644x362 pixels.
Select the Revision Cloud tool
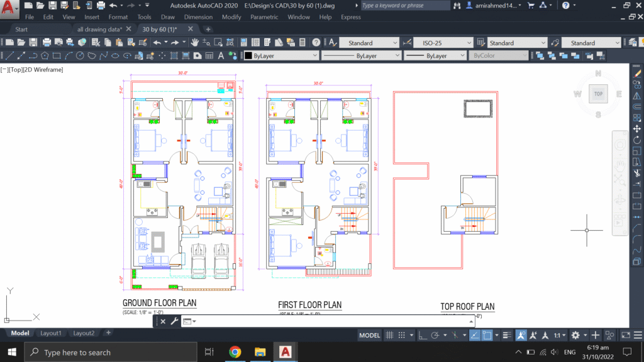tap(92, 56)
